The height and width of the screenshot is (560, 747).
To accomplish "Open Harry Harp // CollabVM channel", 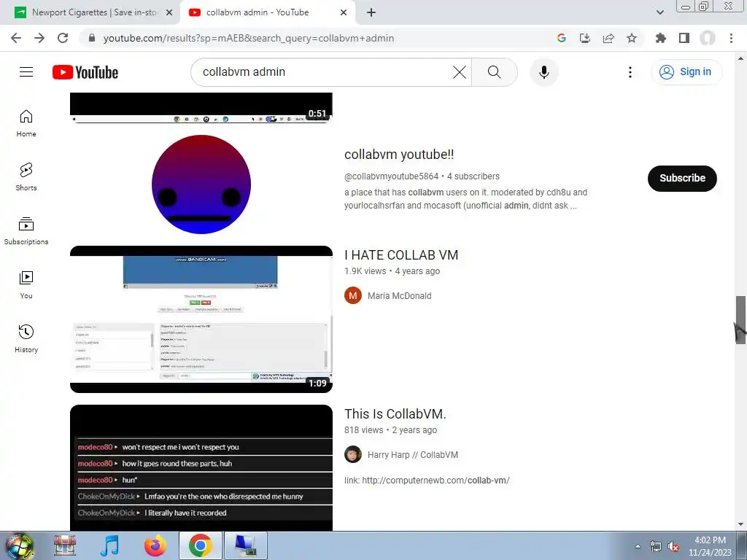I will (413, 455).
